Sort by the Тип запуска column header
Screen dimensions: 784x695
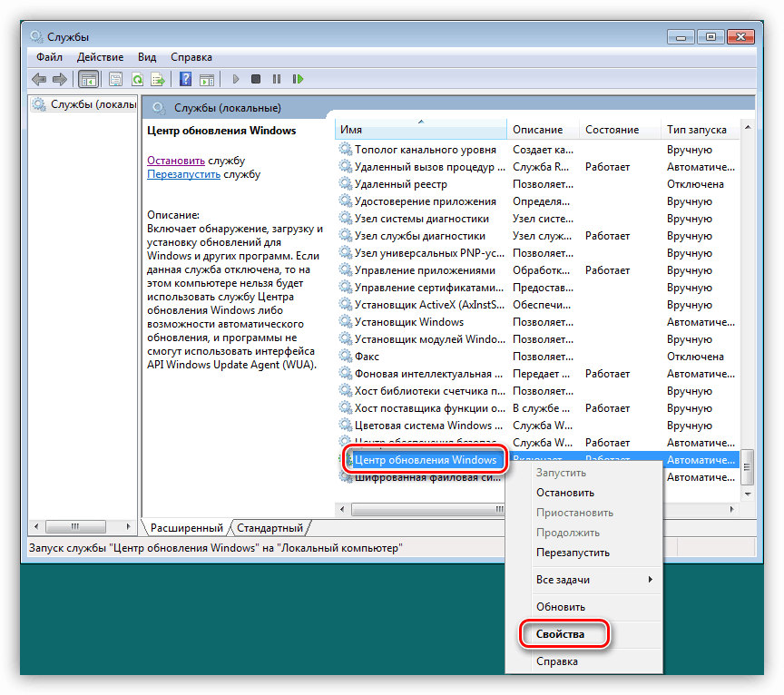pos(700,130)
